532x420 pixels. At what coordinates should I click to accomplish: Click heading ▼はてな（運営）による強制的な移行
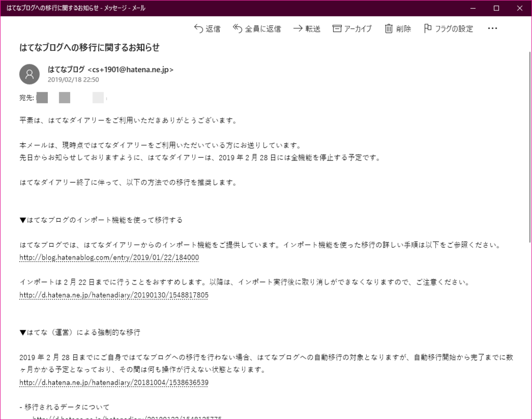pyautogui.click(x=79, y=333)
